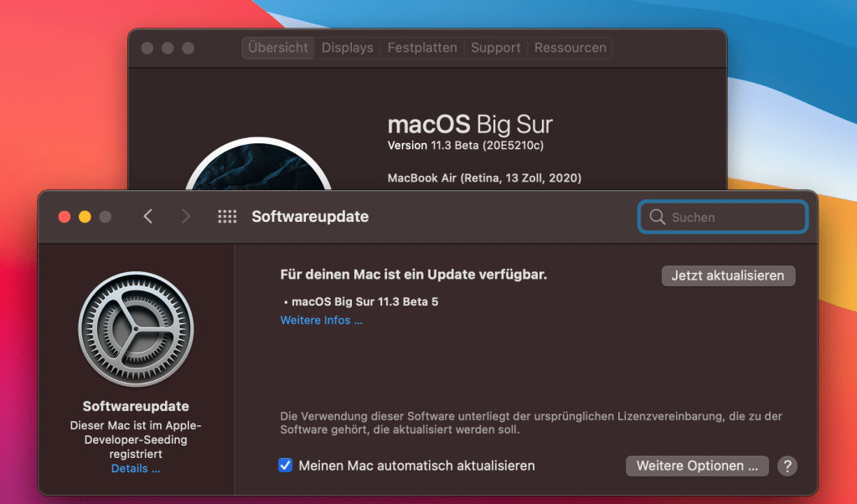Open help with the question mark button
The width and height of the screenshot is (857, 504).
[x=787, y=466]
